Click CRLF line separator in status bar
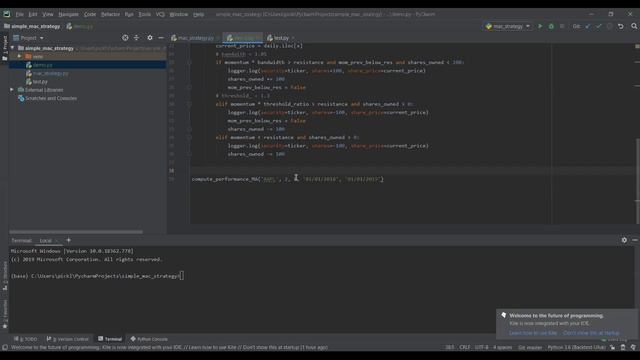640x360 pixels. (x=464, y=348)
